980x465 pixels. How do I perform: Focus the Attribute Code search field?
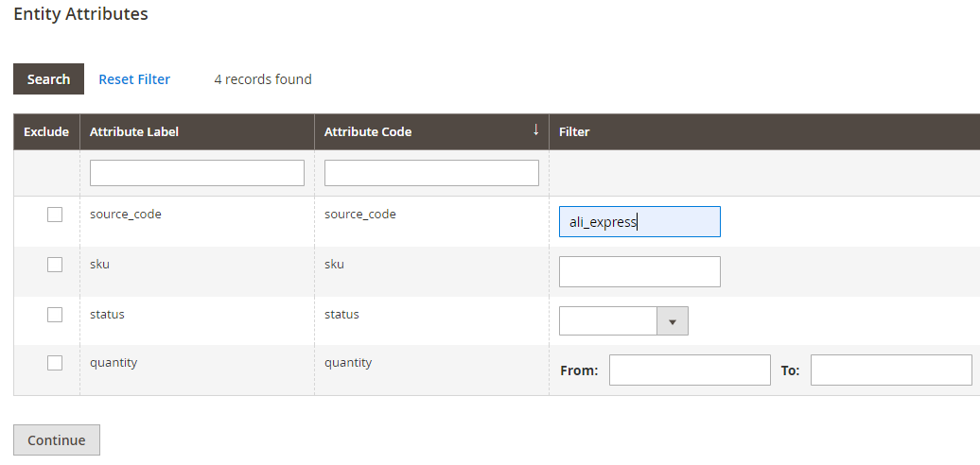(431, 173)
